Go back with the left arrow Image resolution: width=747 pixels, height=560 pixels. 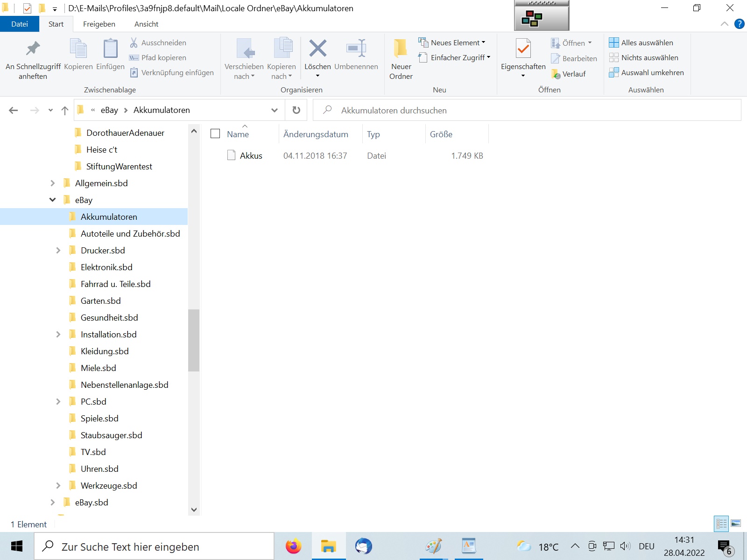14,110
